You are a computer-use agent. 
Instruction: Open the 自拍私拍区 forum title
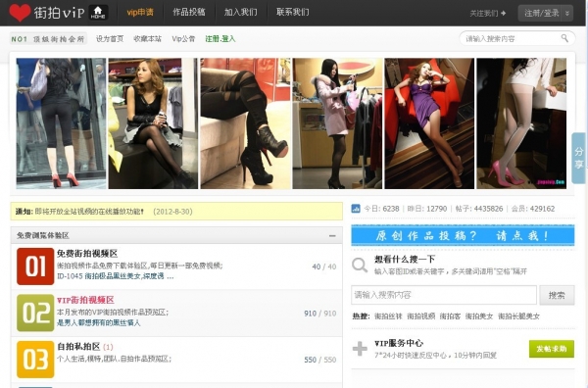pyautogui.click(x=78, y=347)
